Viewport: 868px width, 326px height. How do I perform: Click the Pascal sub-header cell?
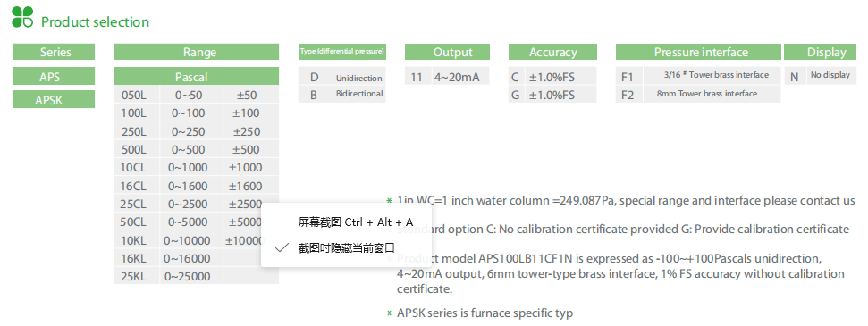pyautogui.click(x=197, y=77)
